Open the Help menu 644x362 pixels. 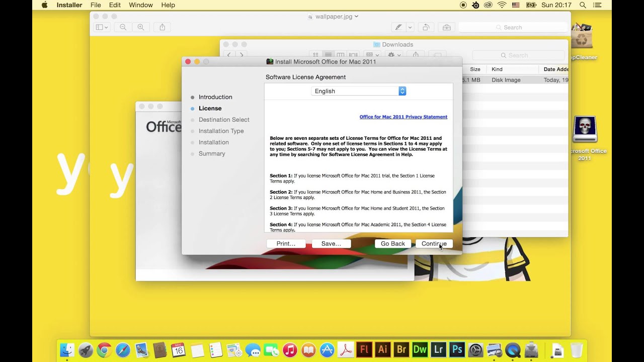(168, 5)
